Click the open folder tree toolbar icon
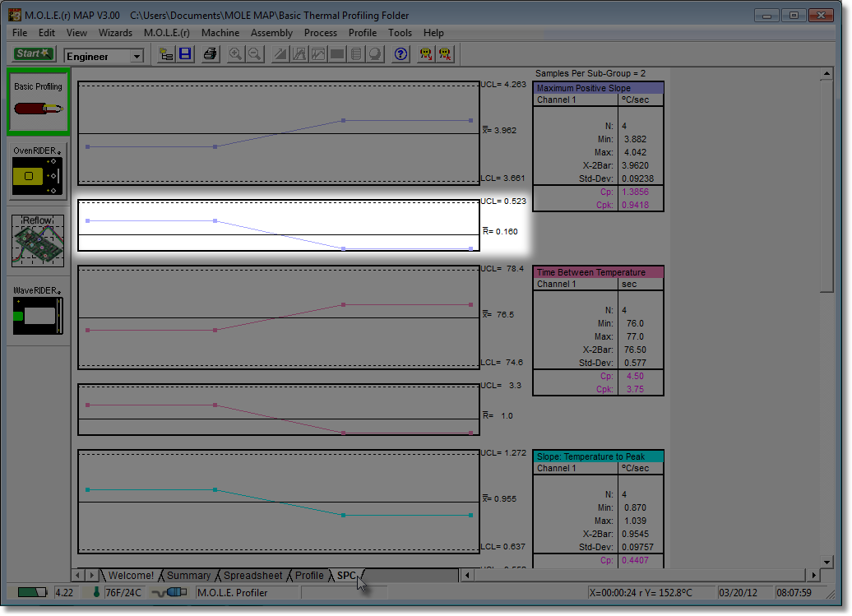This screenshot has height=616, width=852. tap(166, 54)
